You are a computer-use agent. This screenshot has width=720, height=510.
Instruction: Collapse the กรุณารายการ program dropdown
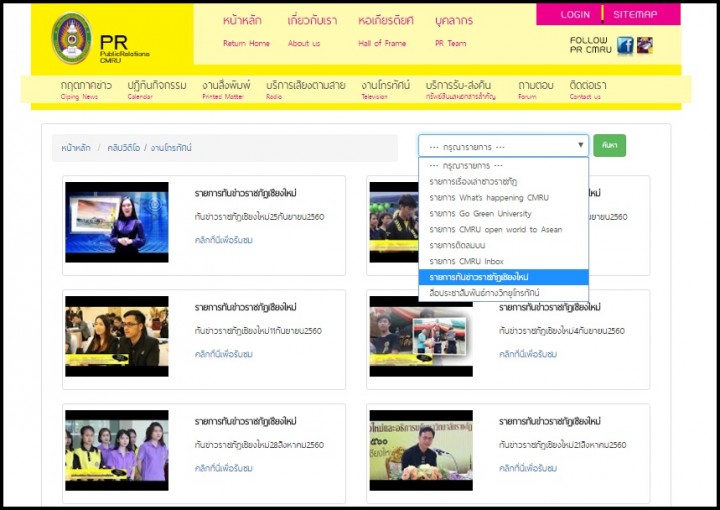pyautogui.click(x=503, y=146)
